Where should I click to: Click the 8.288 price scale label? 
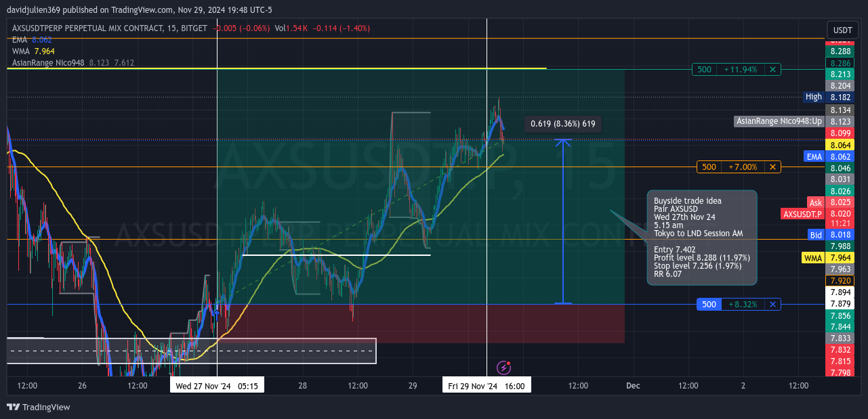(840, 51)
